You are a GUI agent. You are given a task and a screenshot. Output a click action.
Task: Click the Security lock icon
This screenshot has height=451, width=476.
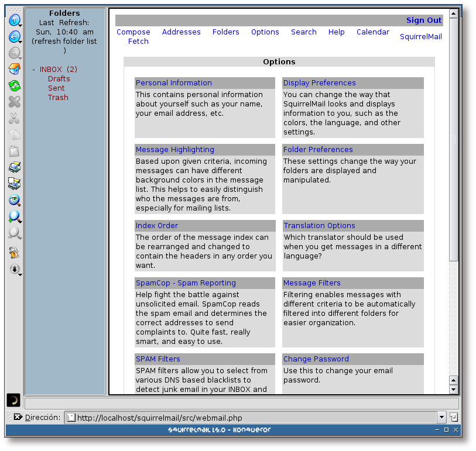(x=14, y=253)
